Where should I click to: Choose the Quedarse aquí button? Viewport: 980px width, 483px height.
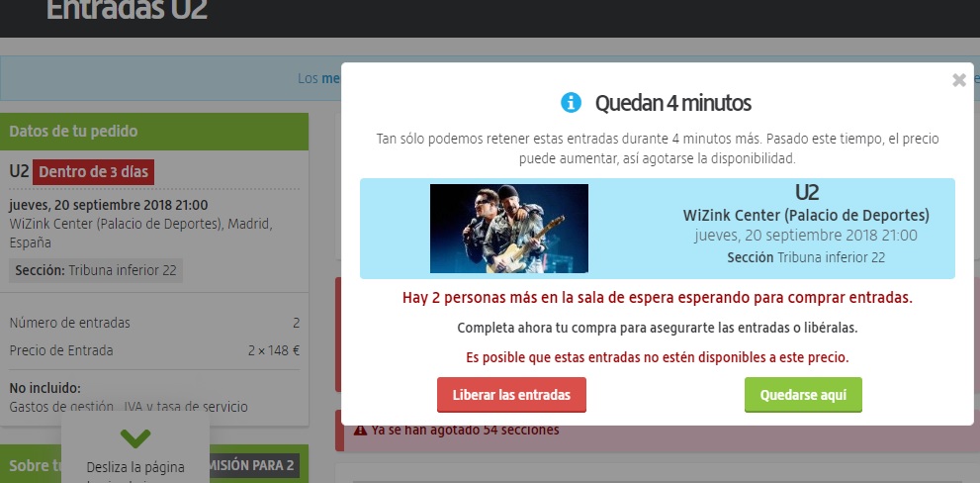pos(803,395)
